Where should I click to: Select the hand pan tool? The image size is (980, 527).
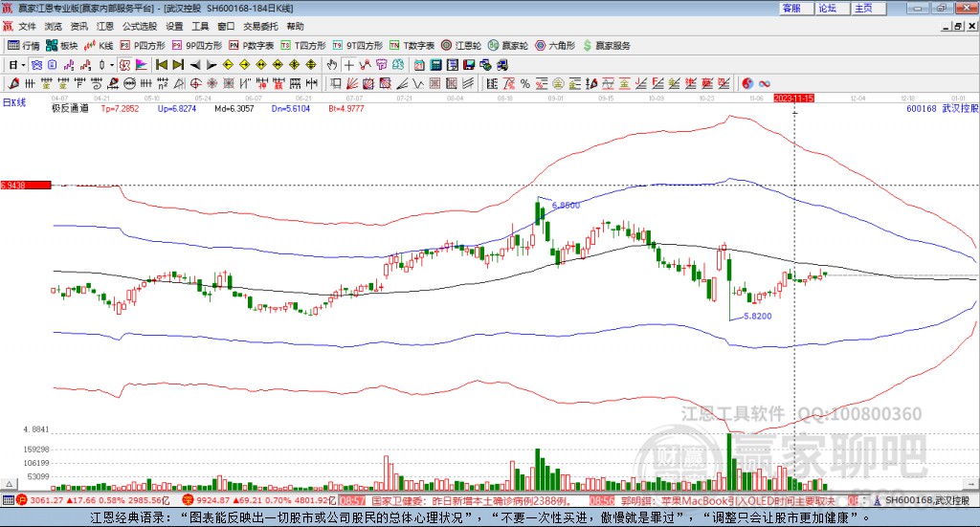332,65
